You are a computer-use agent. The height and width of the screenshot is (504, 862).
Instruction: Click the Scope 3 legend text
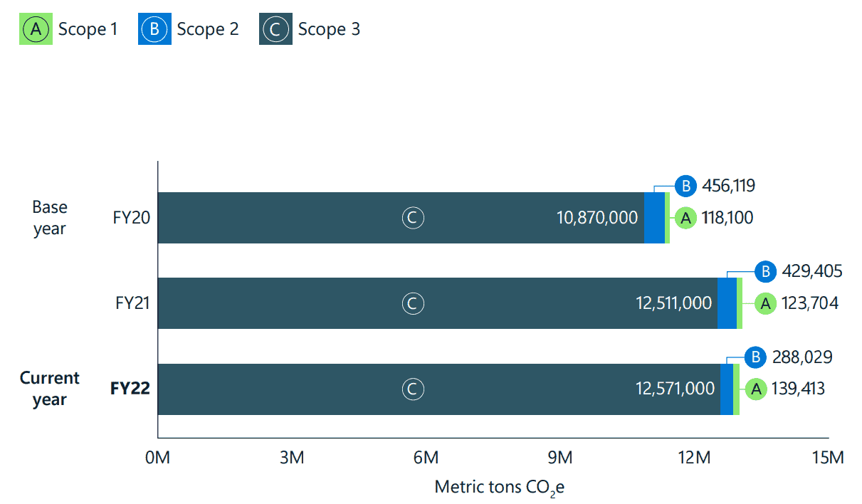[329, 29]
